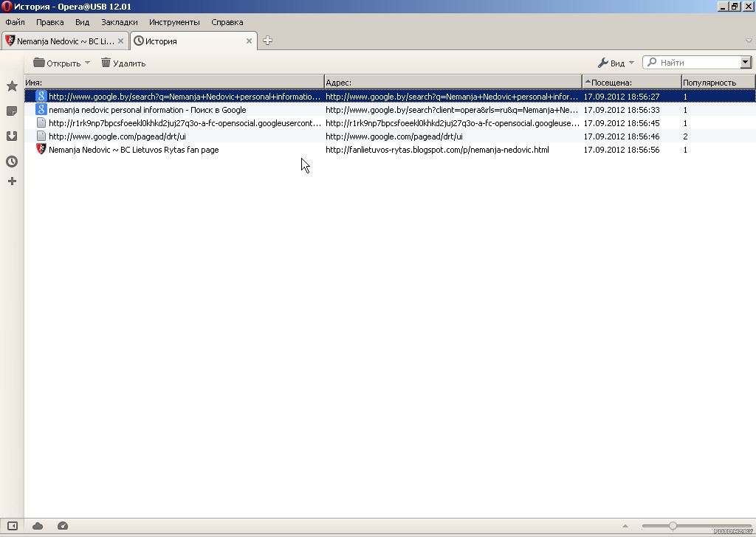Open the Notes panel in the sidebar

[12, 111]
